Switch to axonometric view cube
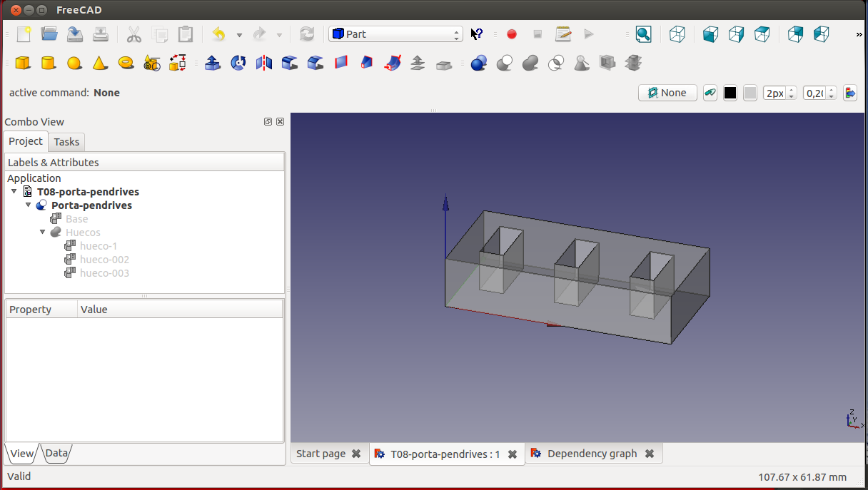The image size is (868, 490). point(677,34)
